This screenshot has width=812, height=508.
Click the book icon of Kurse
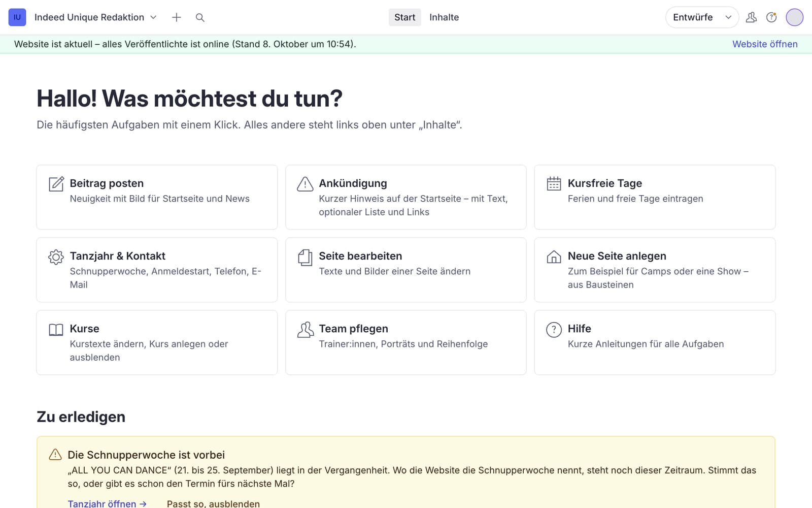pos(56,330)
